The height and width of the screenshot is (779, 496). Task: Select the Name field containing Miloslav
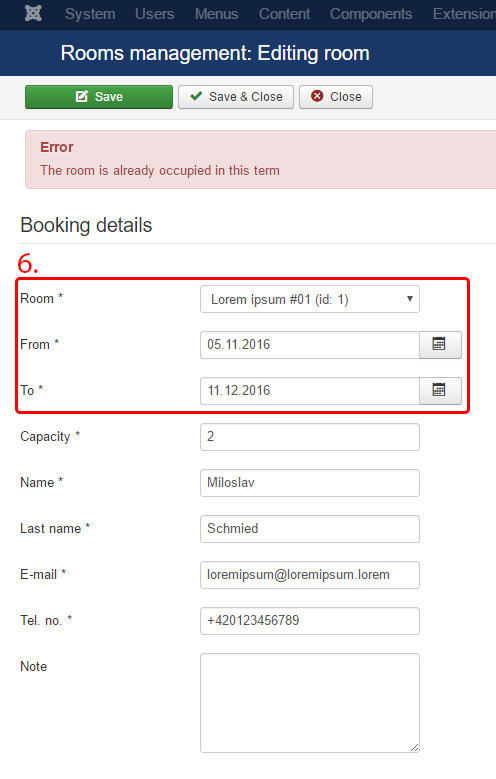pyautogui.click(x=310, y=483)
